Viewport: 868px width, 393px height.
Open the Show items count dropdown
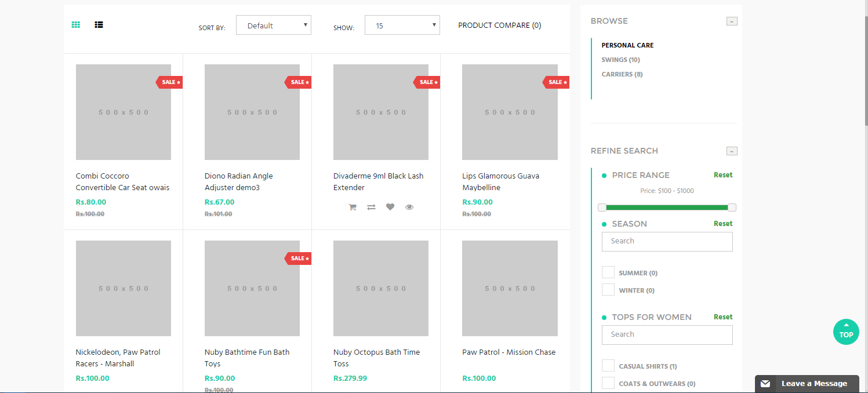[402, 25]
